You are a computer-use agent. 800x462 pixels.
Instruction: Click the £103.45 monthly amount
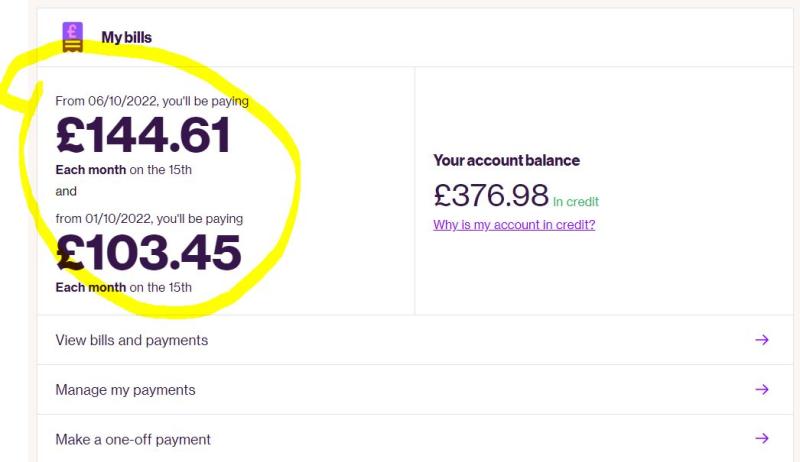148,252
